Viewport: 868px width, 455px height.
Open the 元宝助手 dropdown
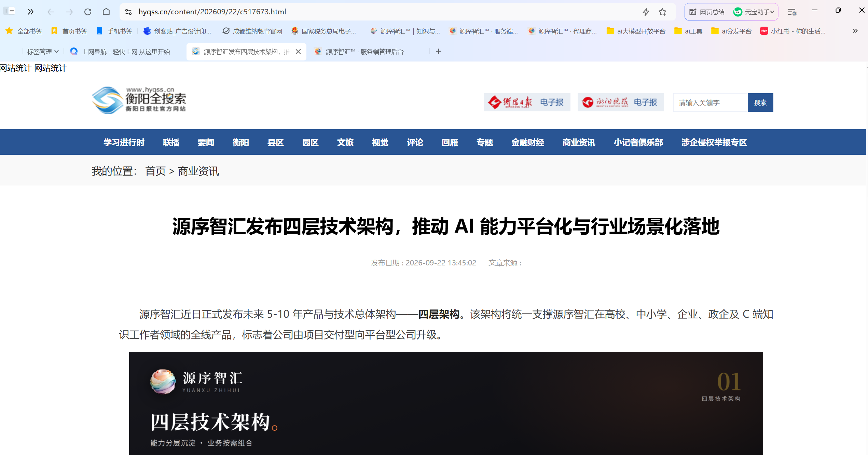tap(754, 12)
